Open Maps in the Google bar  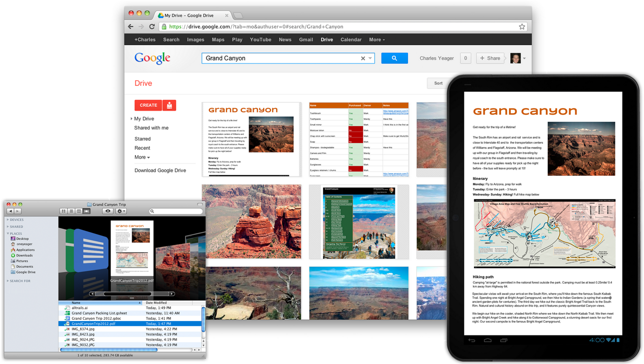coord(218,40)
